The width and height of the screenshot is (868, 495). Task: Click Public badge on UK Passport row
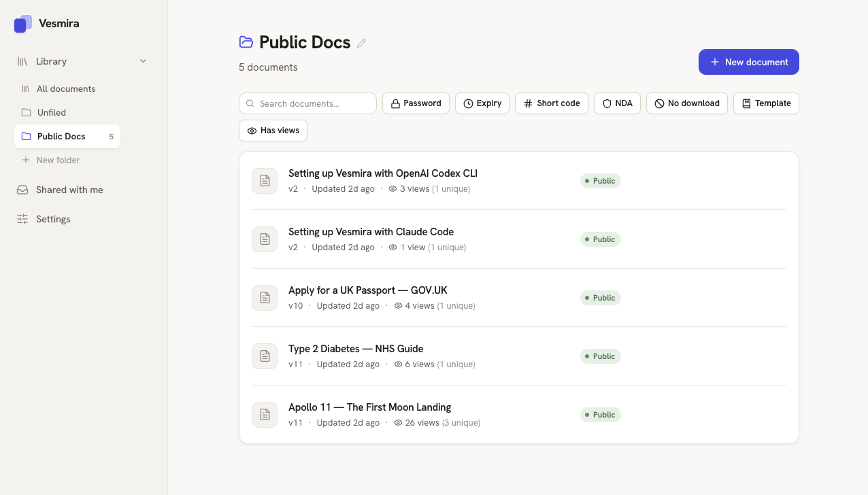(x=601, y=298)
